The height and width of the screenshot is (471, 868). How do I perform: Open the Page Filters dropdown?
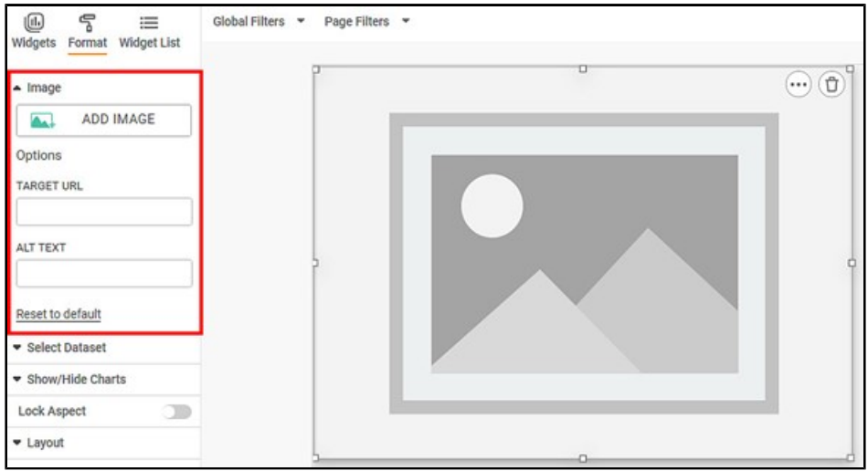[366, 21]
